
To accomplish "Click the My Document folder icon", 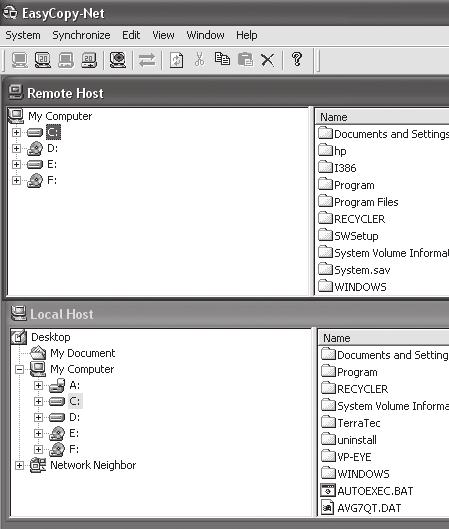I will click(x=38, y=353).
